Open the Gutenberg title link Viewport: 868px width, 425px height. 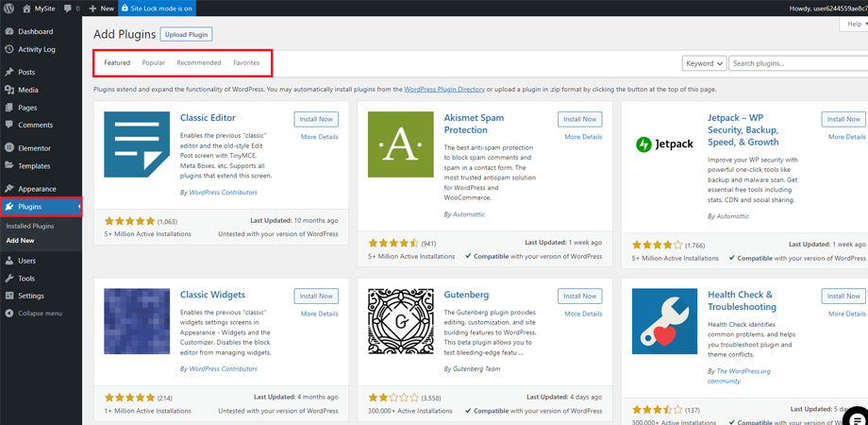click(466, 295)
